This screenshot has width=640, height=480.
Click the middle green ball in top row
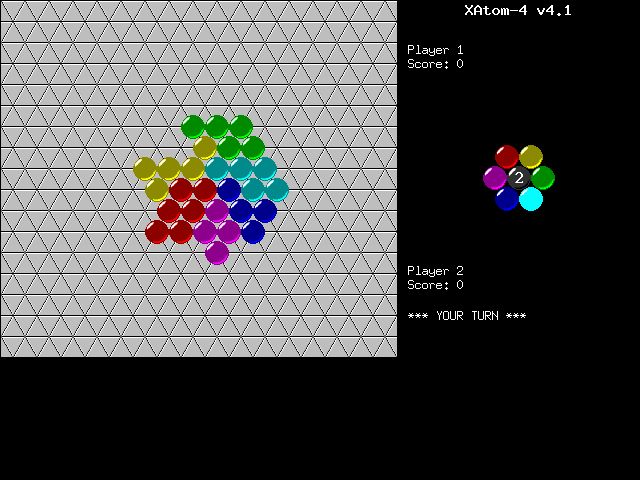pos(217,127)
